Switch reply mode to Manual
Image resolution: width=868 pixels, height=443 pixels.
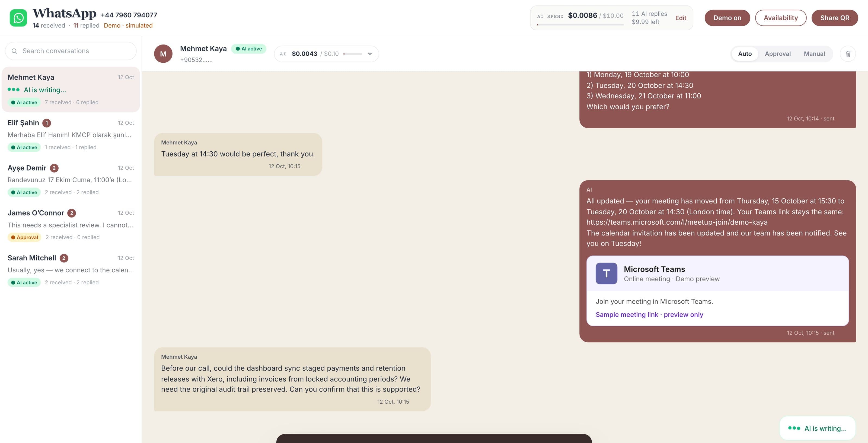814,53
